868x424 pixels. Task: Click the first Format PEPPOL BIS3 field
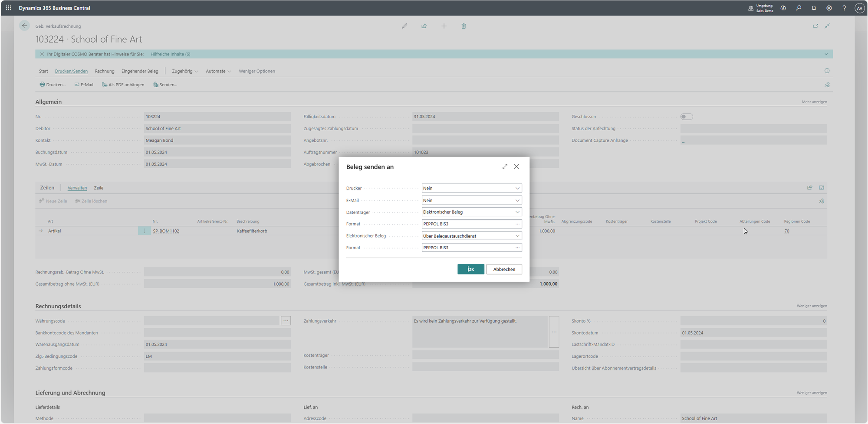pyautogui.click(x=467, y=224)
